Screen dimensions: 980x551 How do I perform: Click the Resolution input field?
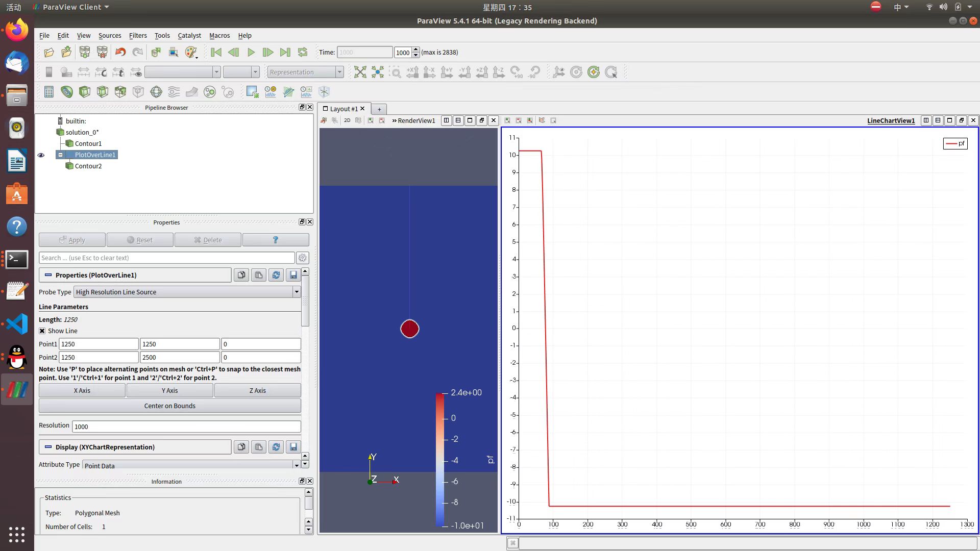(186, 427)
